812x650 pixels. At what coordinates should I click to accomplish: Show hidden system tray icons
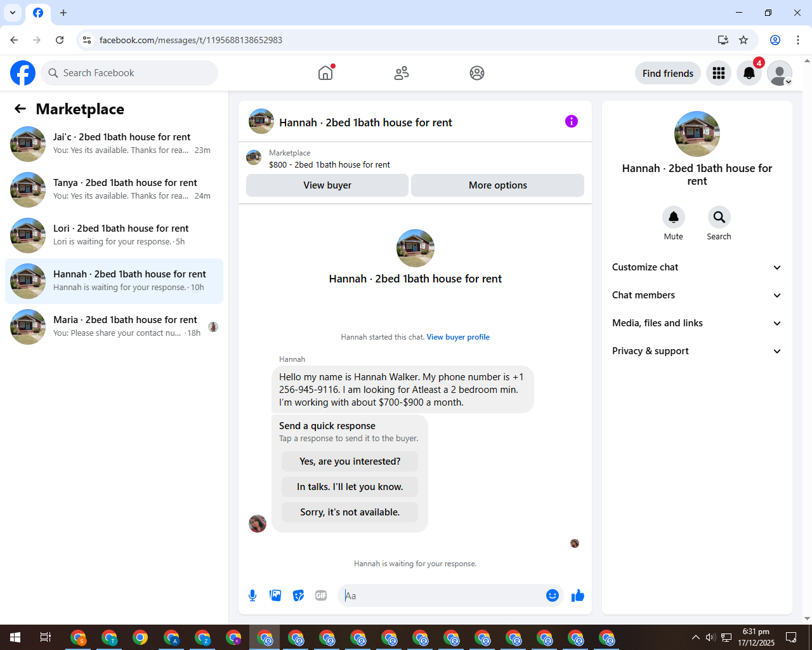click(696, 637)
